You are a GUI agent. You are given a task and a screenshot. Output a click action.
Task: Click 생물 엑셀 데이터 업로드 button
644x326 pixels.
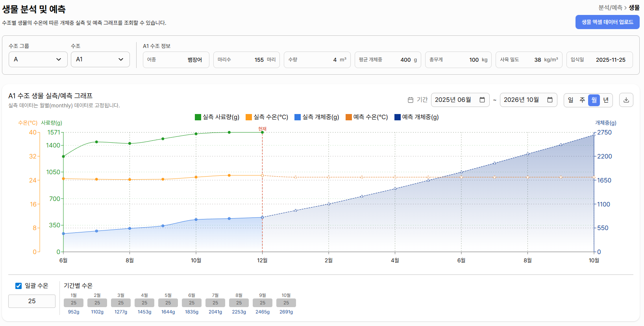pyautogui.click(x=607, y=22)
